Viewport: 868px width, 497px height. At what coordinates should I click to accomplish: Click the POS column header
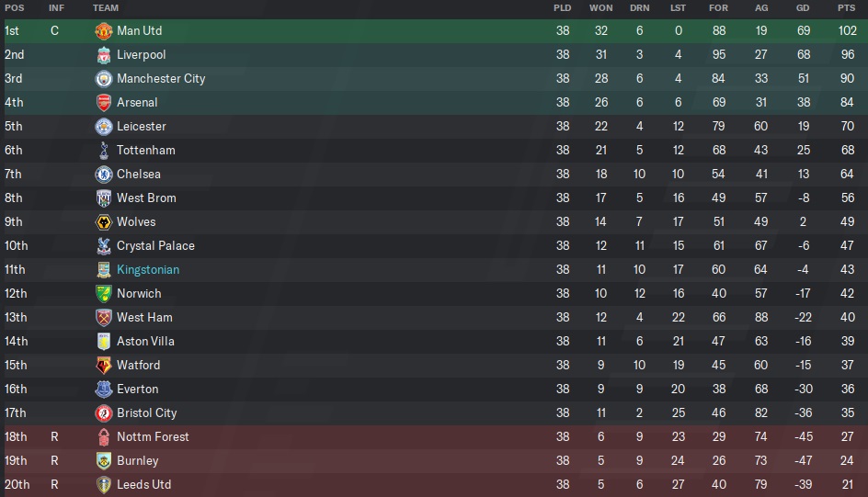coord(14,8)
